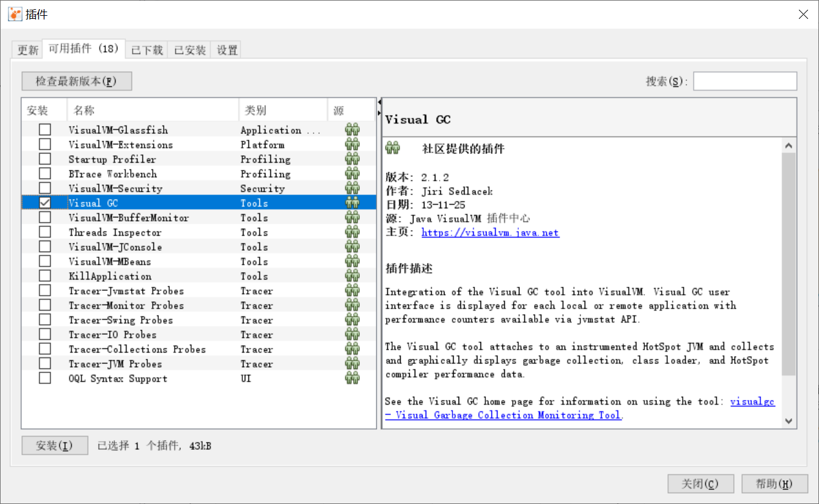This screenshot has width=819, height=504.
Task: Tick the Tracer-JVM Probes checkbox
Action: pos(45,363)
